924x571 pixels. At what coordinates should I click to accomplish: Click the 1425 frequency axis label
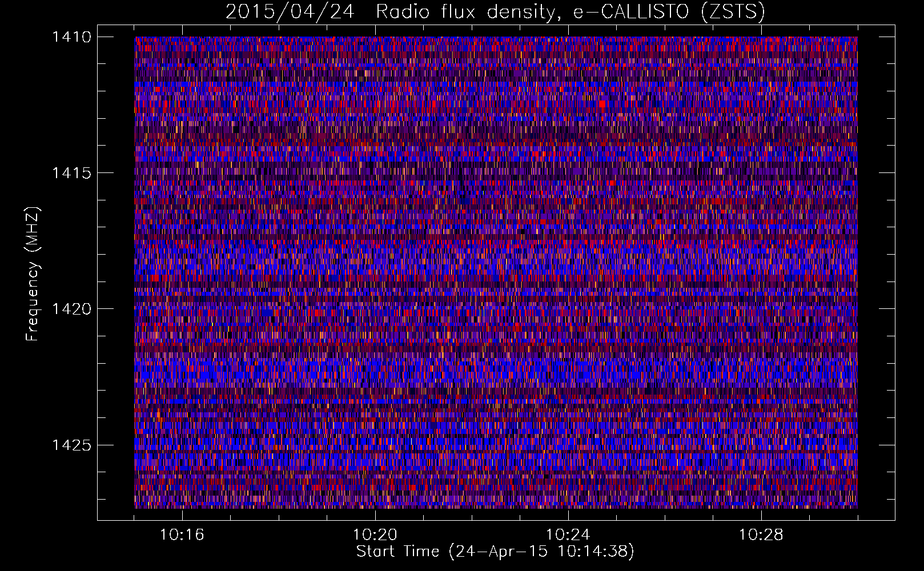click(72, 445)
